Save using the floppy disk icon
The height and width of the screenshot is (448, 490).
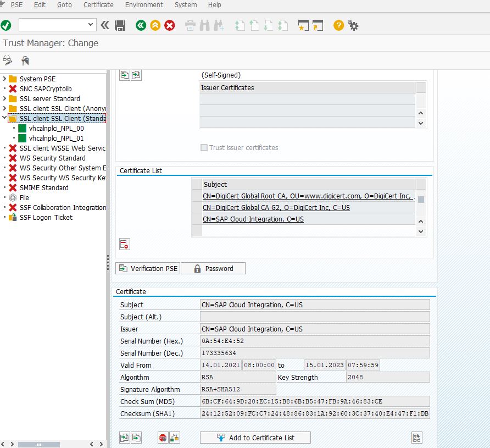(x=120, y=25)
